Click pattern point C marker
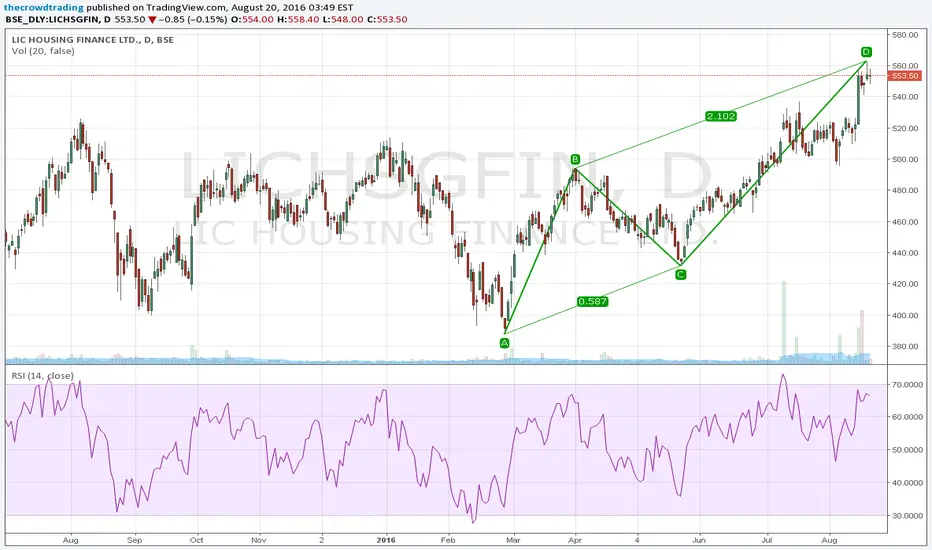The height and width of the screenshot is (550, 932). coord(681,274)
